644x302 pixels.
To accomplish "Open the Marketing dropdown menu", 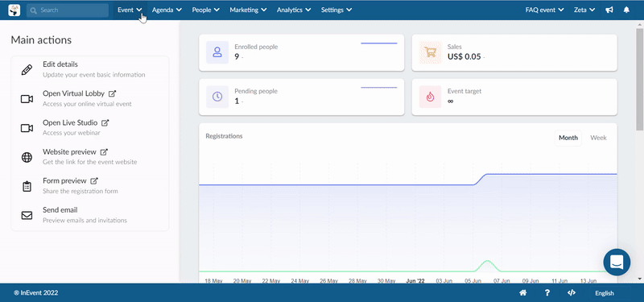I will click(x=248, y=10).
